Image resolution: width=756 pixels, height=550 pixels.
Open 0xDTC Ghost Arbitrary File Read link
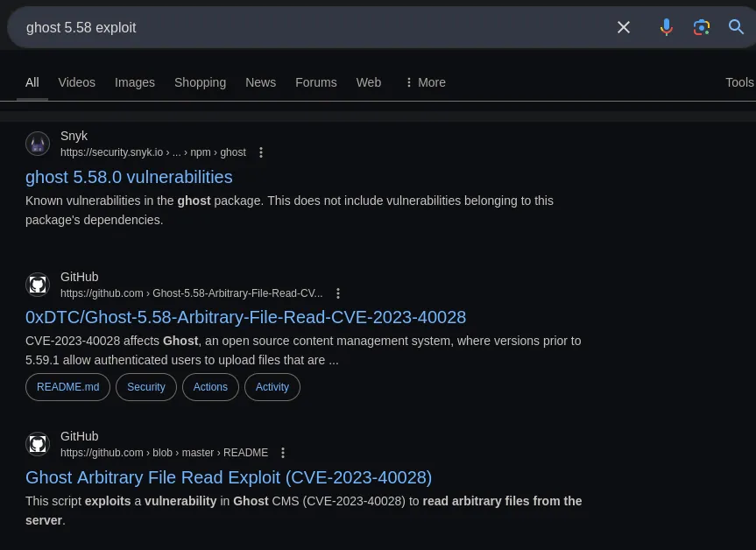245,317
